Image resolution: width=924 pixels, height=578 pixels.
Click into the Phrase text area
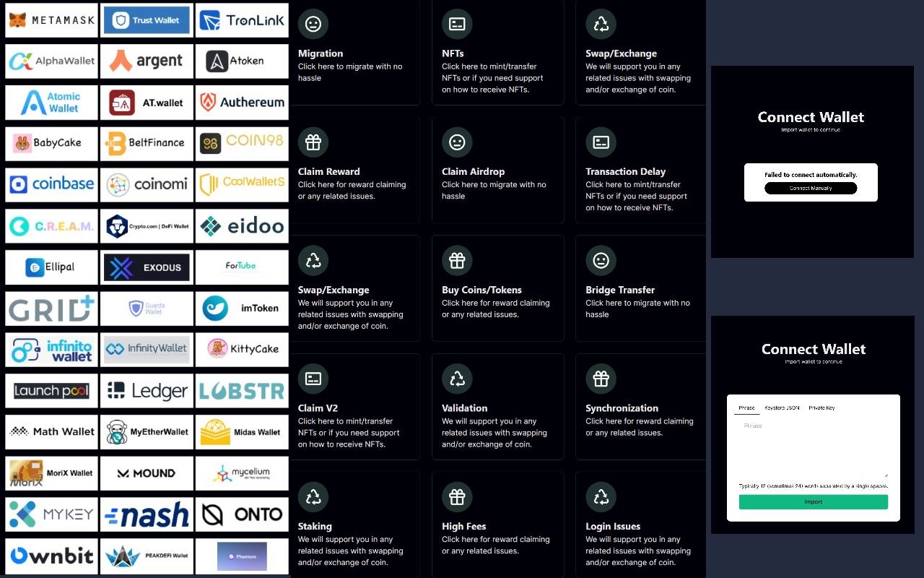pos(813,448)
